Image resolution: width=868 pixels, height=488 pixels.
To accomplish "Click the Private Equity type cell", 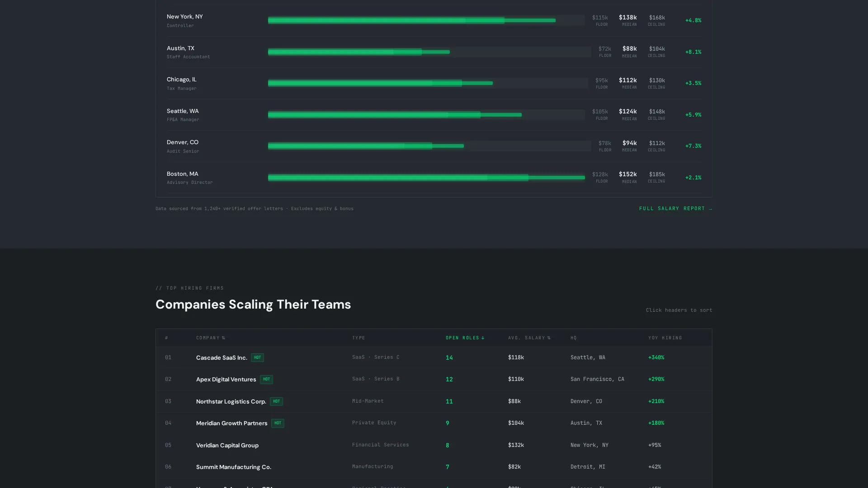I will click(374, 422).
